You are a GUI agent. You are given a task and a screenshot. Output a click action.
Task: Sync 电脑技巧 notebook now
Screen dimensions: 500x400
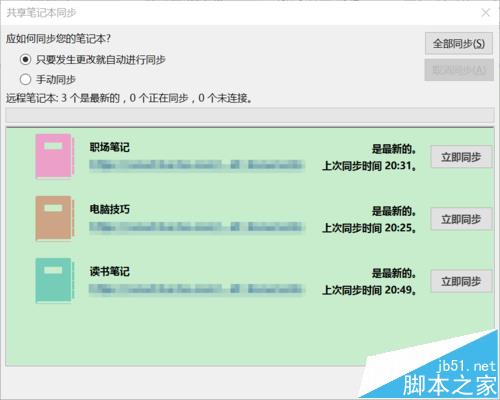tap(461, 219)
